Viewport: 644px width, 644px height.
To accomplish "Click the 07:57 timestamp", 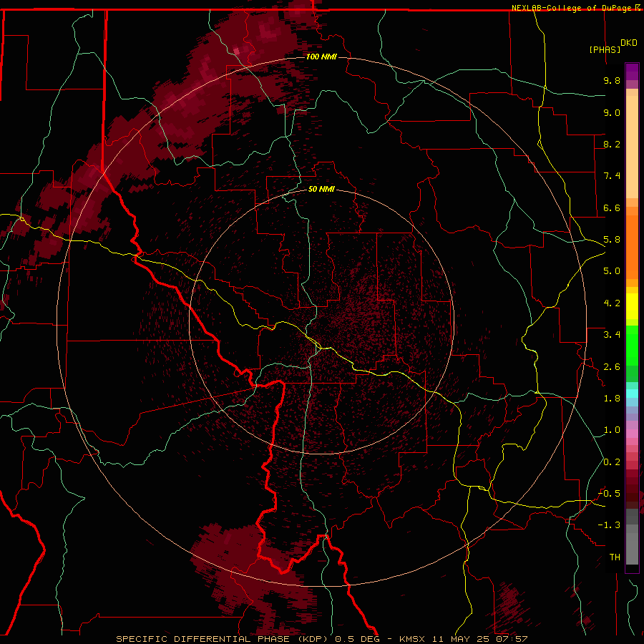I will tap(513, 639).
